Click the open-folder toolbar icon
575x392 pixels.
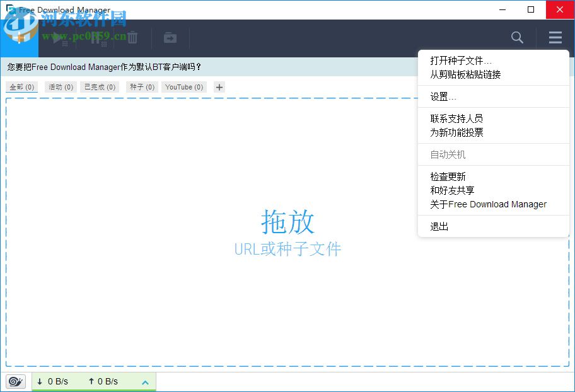click(x=169, y=37)
